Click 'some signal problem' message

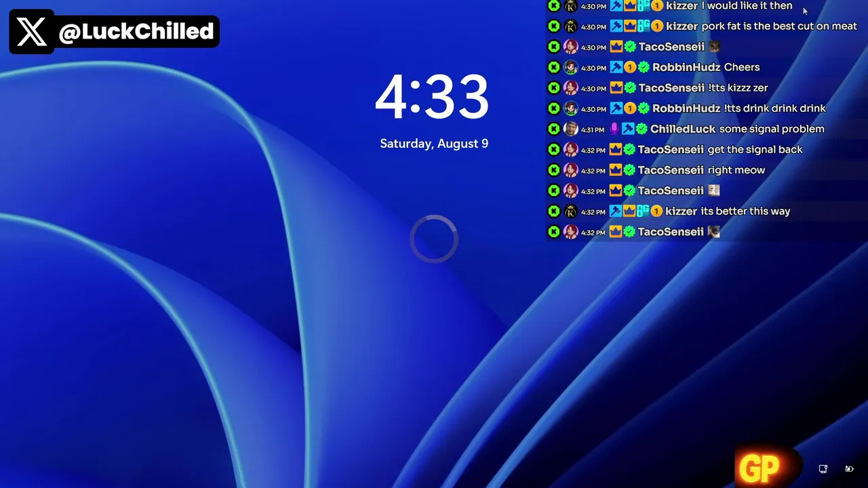[772, 129]
